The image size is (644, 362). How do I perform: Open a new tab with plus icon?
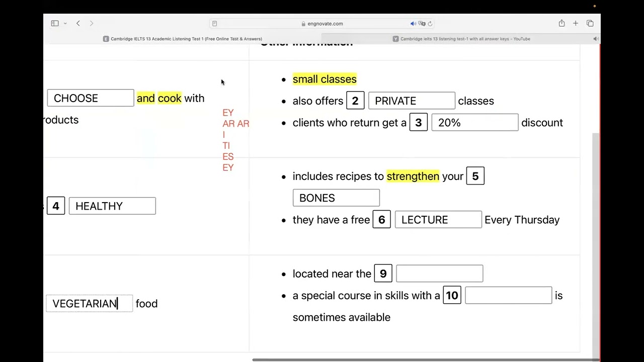(x=576, y=23)
